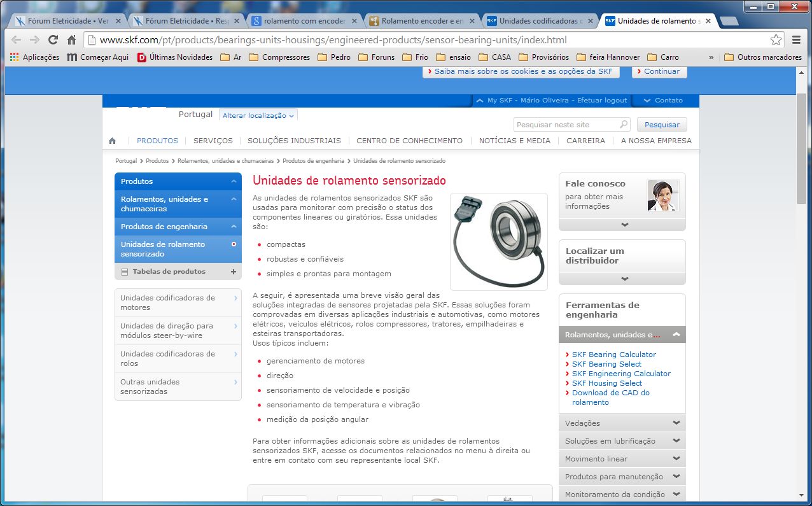
Task: Open the Aplicações apps grid icon
Action: coord(14,57)
